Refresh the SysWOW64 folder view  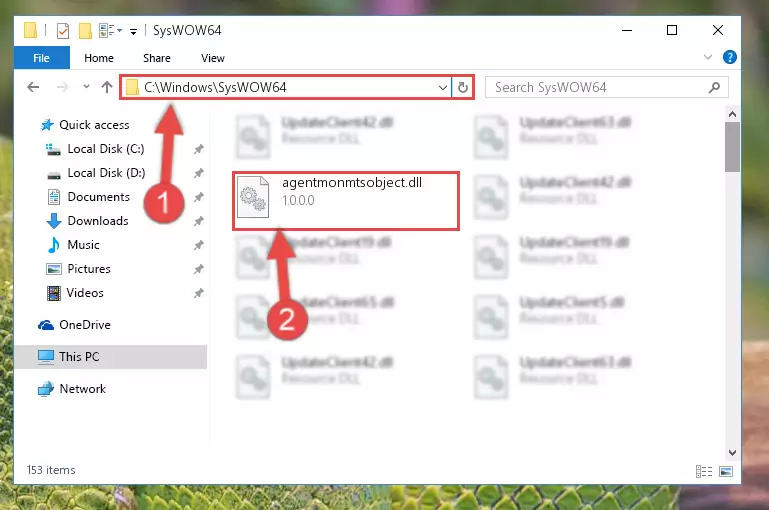pyautogui.click(x=462, y=88)
